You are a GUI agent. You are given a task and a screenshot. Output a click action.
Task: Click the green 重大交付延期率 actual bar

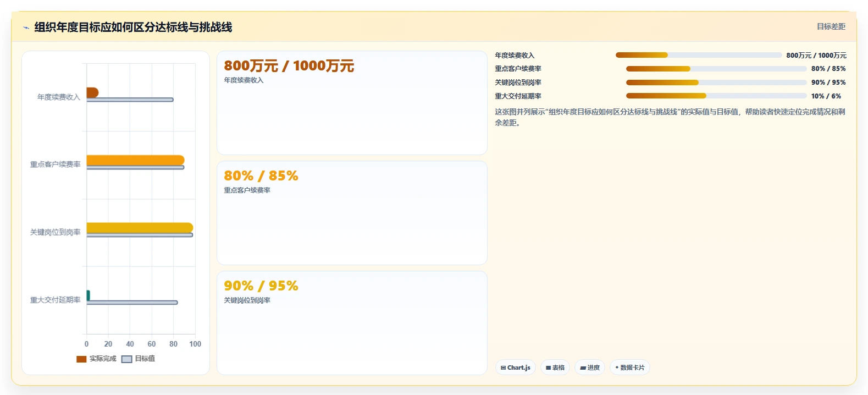pos(88,295)
